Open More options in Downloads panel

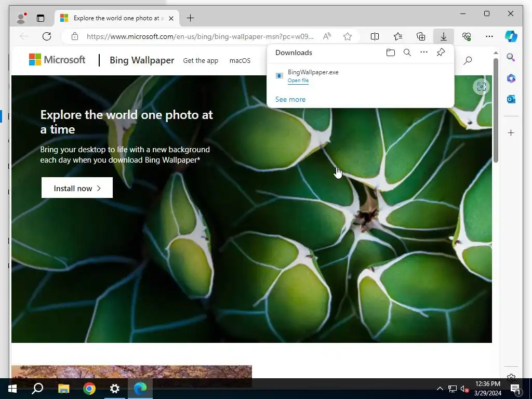tap(424, 52)
